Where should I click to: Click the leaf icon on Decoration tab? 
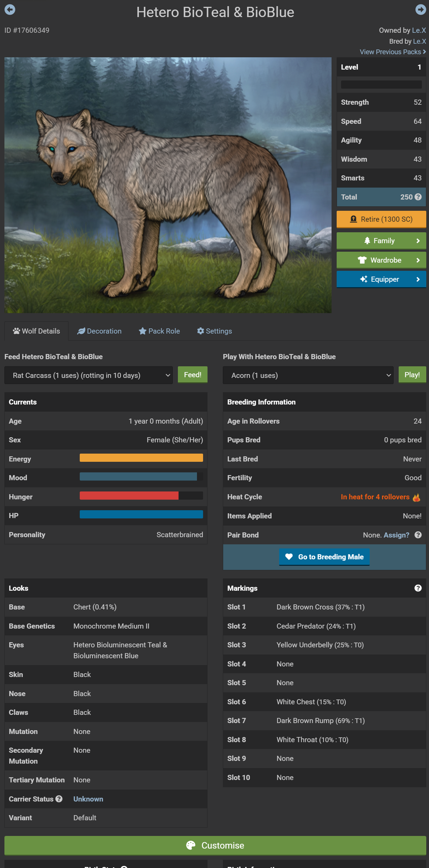[81, 331]
